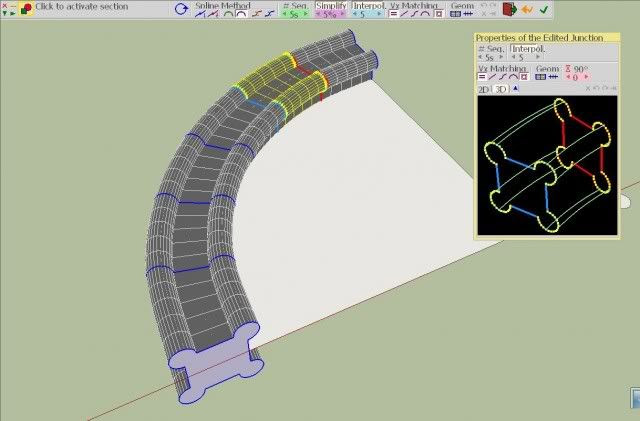
Task: Select the orange S-curve Spline Method
Action: pos(256,14)
